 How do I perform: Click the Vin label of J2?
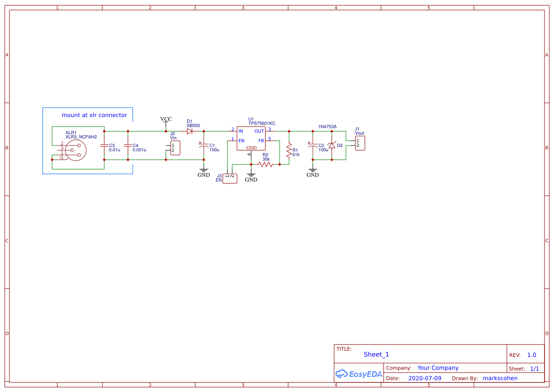(173, 138)
